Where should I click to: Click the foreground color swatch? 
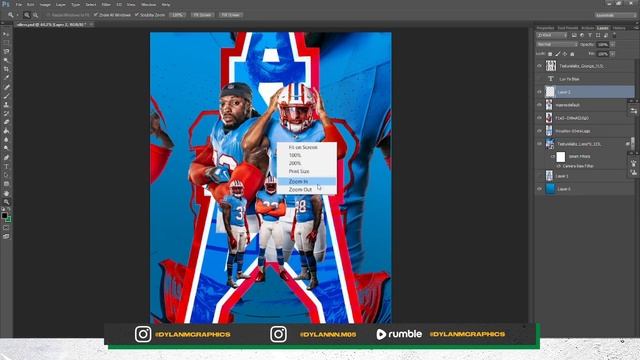(x=4, y=215)
